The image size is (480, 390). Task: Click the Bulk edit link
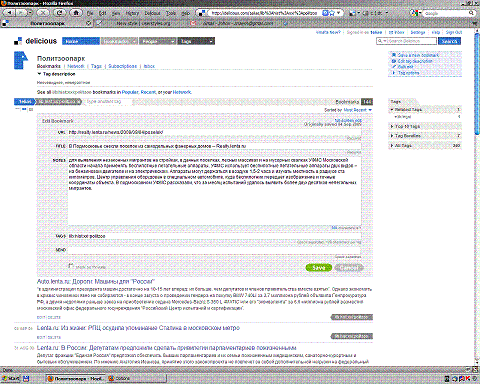405,67
